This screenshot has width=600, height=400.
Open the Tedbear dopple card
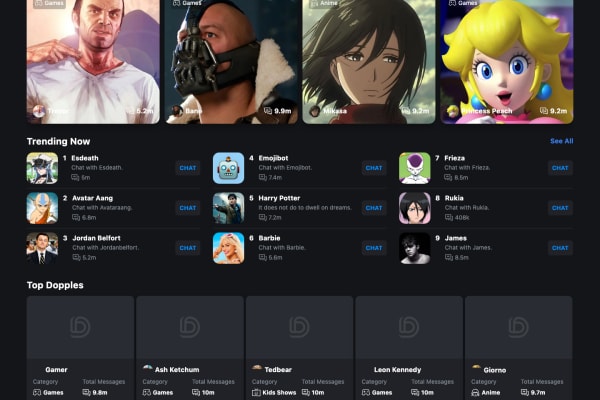(300, 348)
